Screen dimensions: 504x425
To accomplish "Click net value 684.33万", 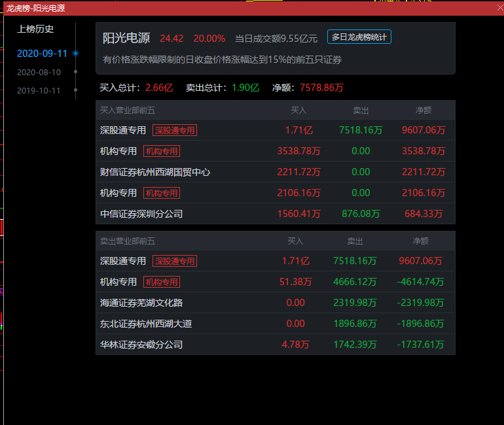I will click(x=423, y=214).
